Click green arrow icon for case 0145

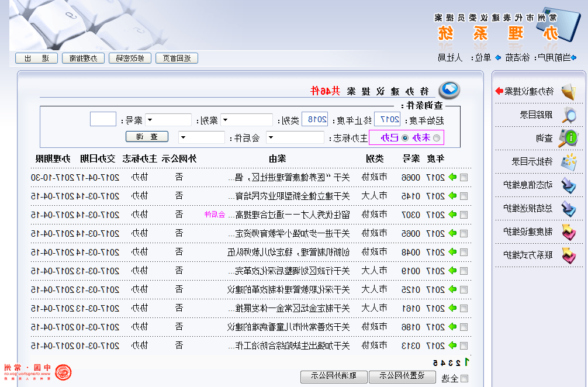pyautogui.click(x=452, y=196)
